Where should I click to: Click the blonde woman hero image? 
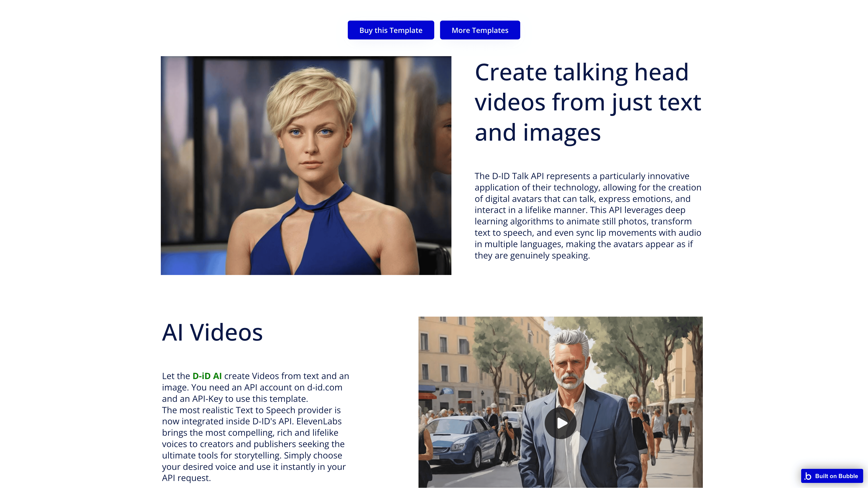[306, 165]
